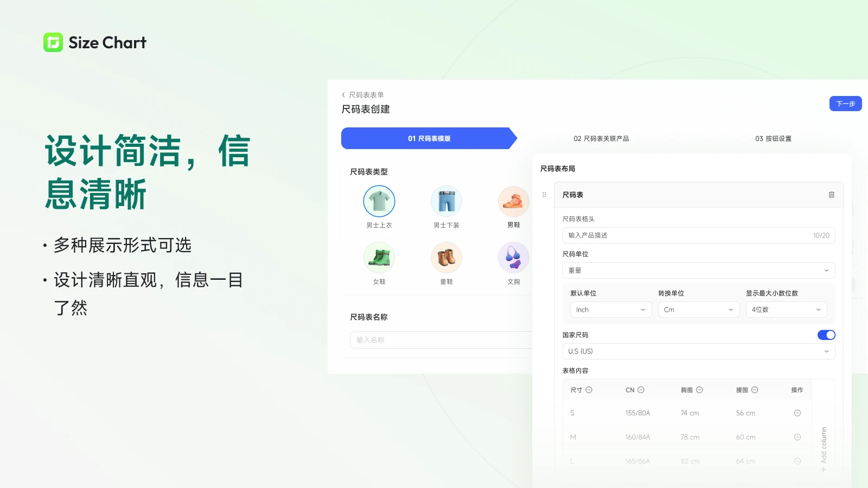Go back via 尺码表表单 chevron
Screen dimensions: 868x488
pos(343,95)
